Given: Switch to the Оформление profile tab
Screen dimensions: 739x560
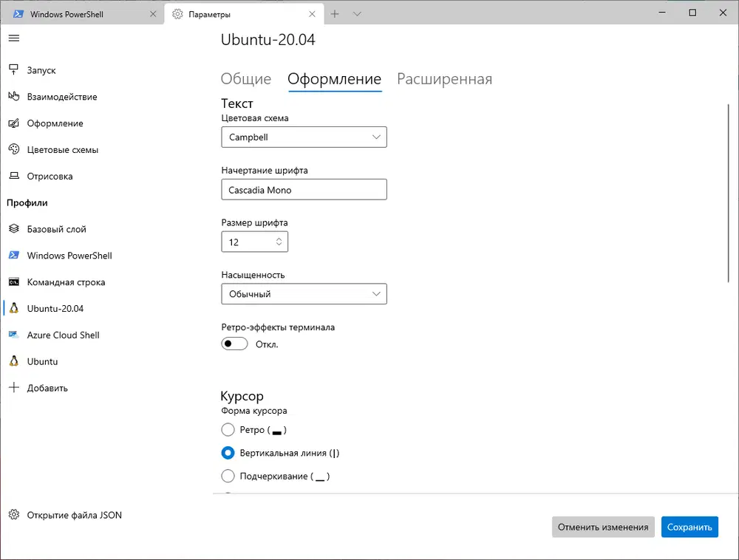Looking at the screenshot, I should pyautogui.click(x=335, y=78).
